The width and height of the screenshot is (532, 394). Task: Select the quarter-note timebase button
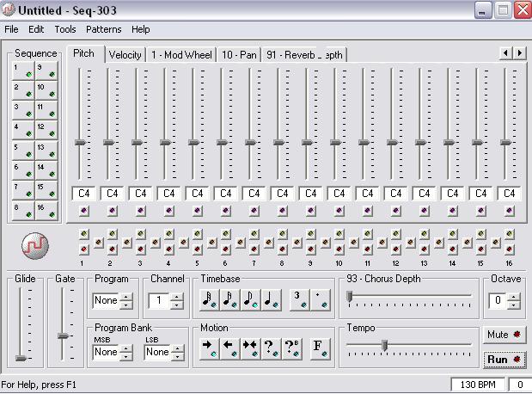pos(271,299)
